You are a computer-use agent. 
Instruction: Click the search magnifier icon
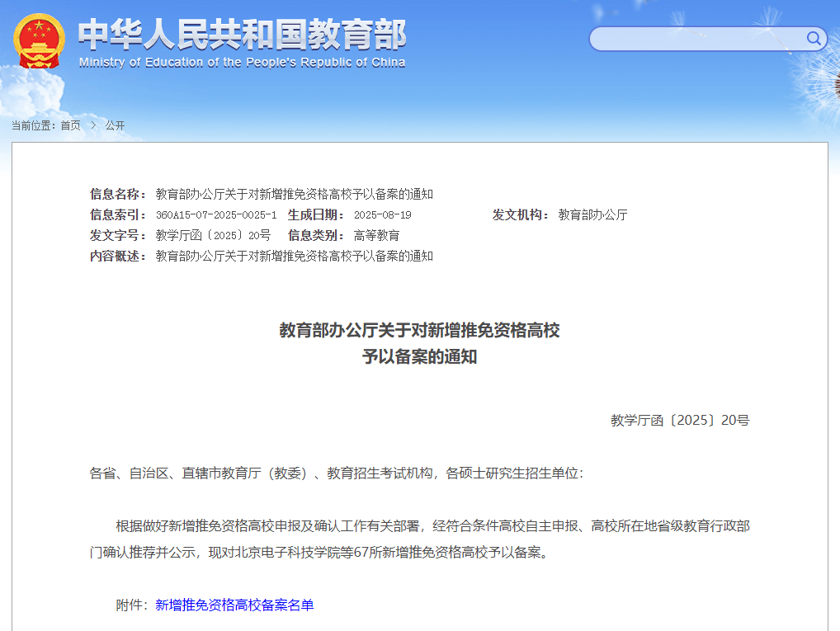(814, 38)
